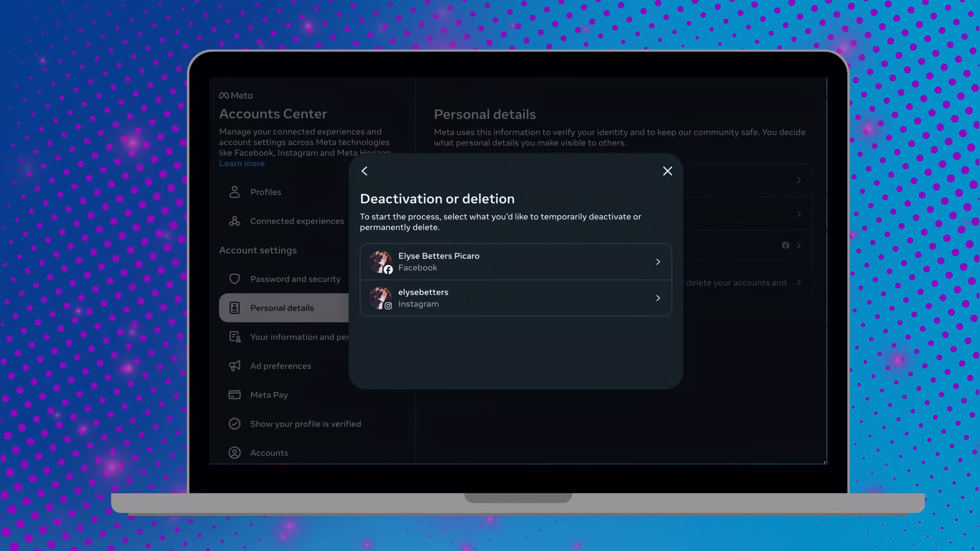Viewport: 980px width, 551px height.
Task: Click the Learn more link
Action: [242, 164]
